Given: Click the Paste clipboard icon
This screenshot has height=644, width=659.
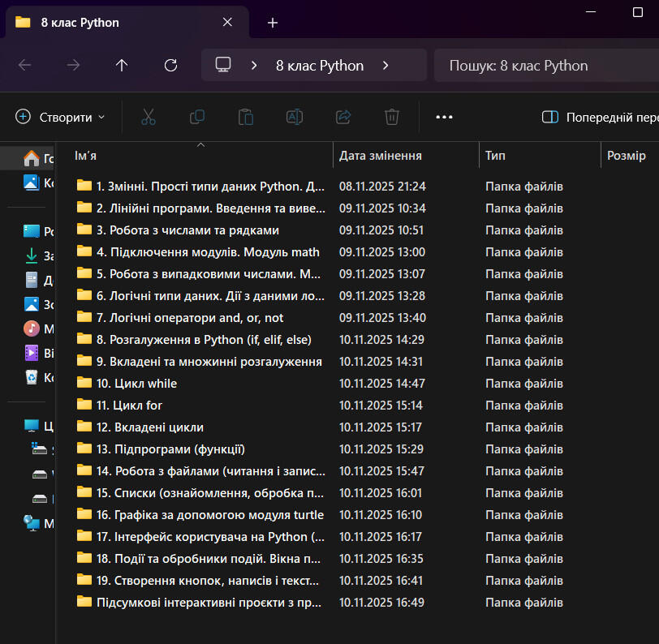Looking at the screenshot, I should click(x=246, y=117).
